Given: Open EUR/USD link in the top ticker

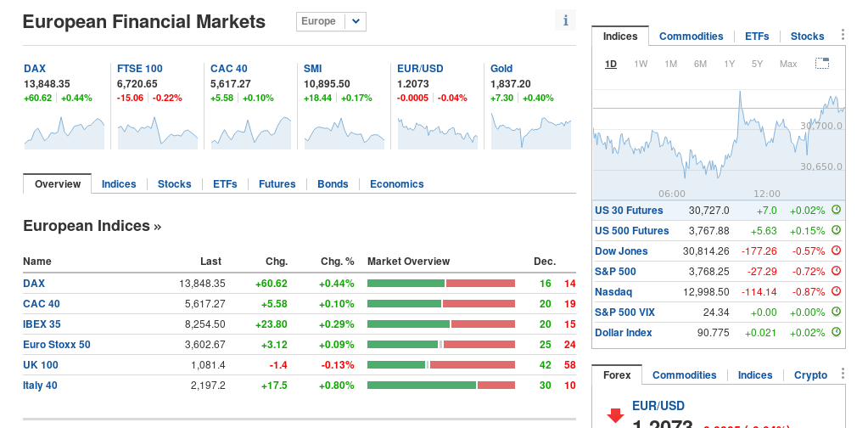Looking at the screenshot, I should pos(420,69).
